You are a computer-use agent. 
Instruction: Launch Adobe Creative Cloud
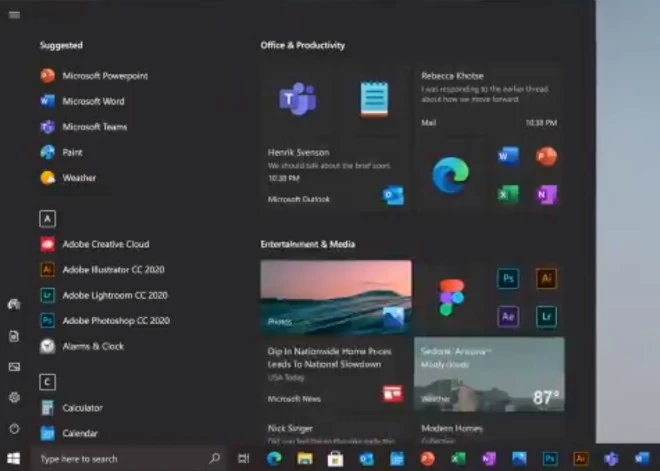pyautogui.click(x=95, y=244)
